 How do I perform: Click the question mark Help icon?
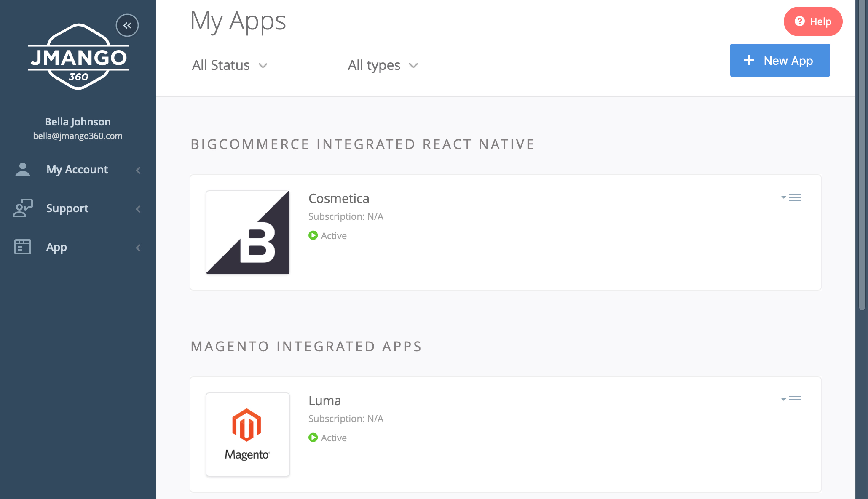tap(799, 21)
